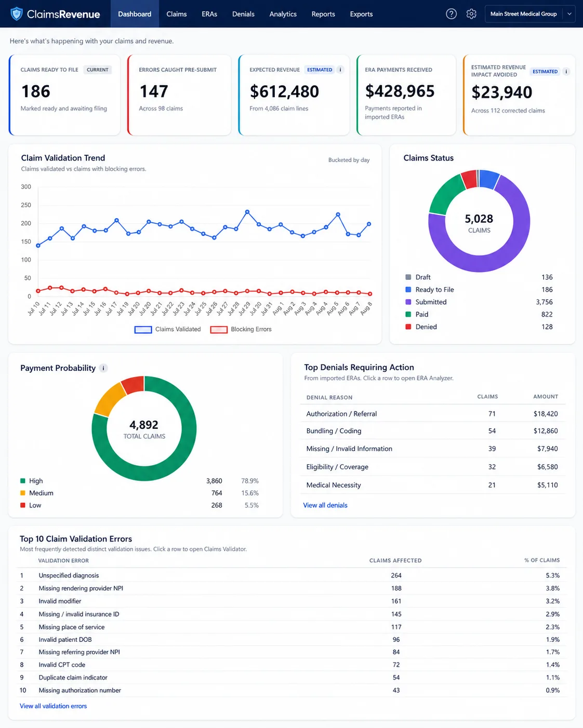Click the $23,940 impact avoided value

pyautogui.click(x=502, y=92)
